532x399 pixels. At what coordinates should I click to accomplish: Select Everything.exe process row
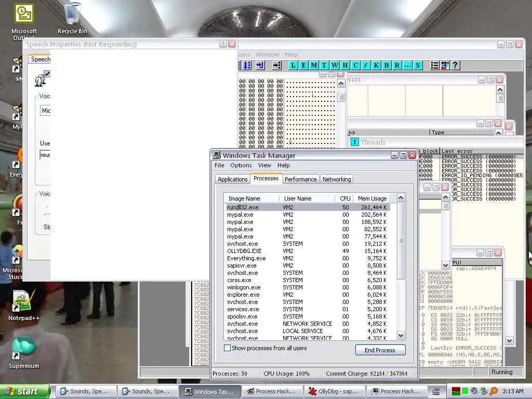(308, 258)
